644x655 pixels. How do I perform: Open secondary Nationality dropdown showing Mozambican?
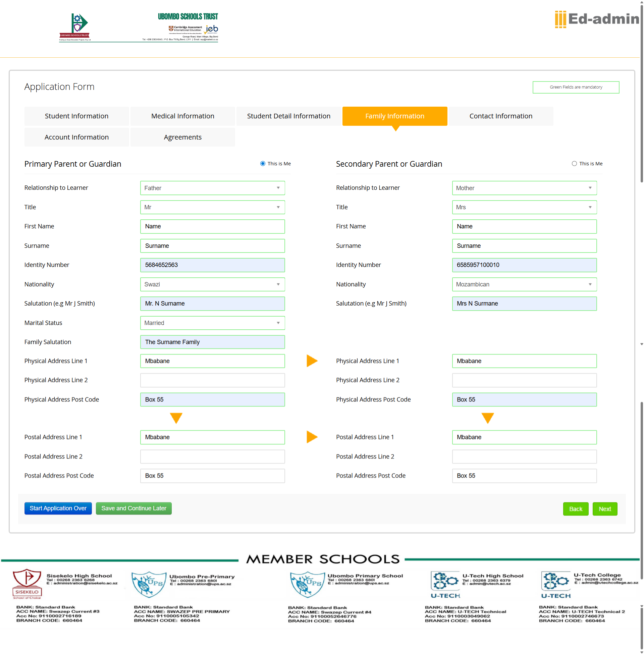[x=524, y=284]
